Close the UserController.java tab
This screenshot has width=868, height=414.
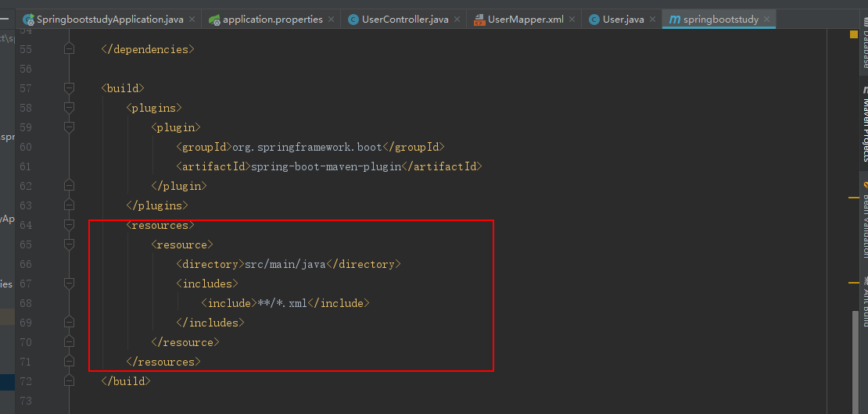(457, 20)
